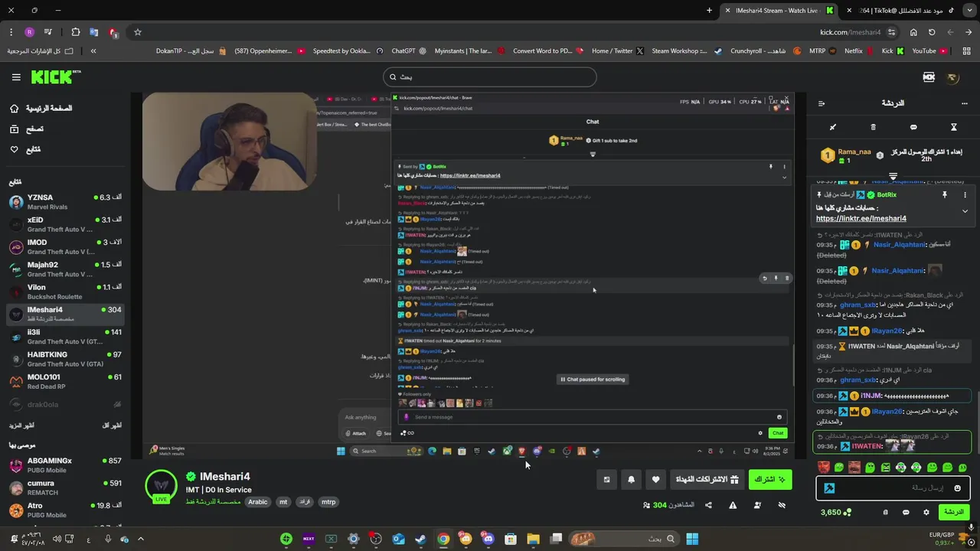Bookmark this page with star icon
The image size is (980, 551).
(138, 32)
